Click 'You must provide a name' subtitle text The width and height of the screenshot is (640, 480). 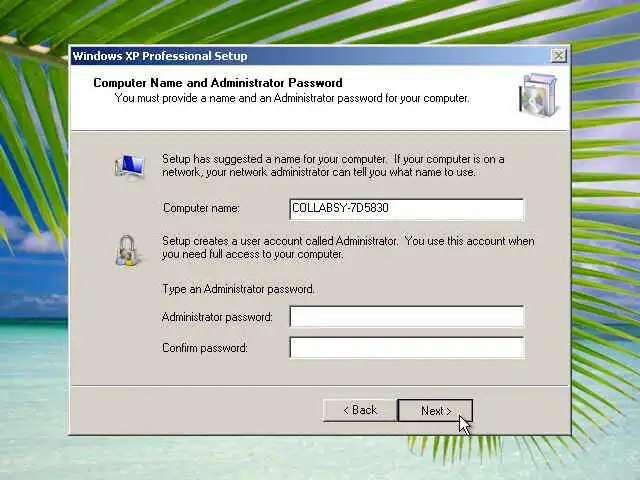[292, 98]
